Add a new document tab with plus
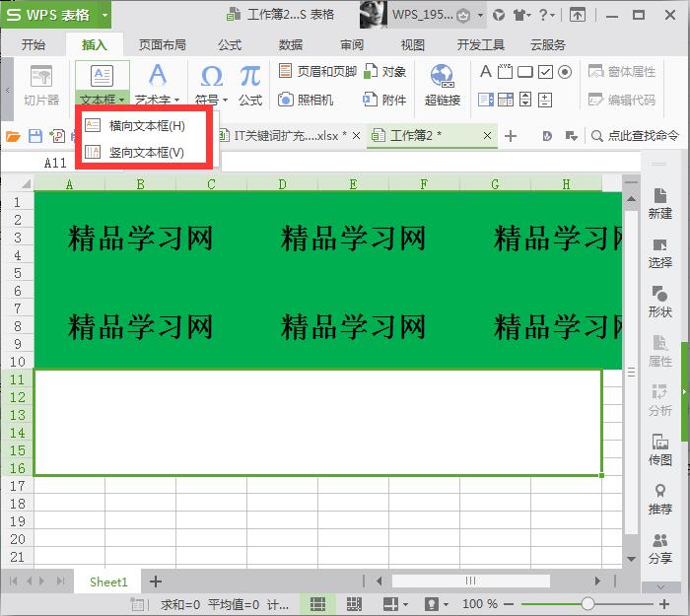Viewport: 690px width, 616px height. (x=511, y=136)
